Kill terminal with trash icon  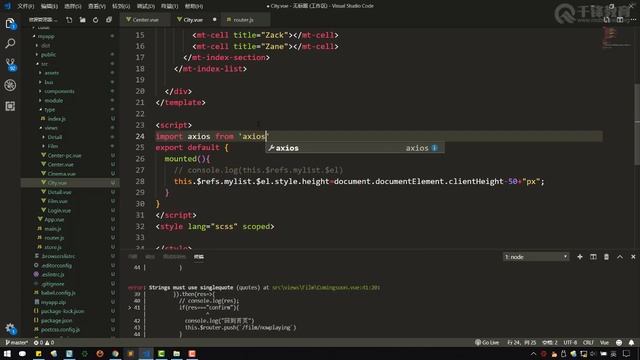(607, 257)
